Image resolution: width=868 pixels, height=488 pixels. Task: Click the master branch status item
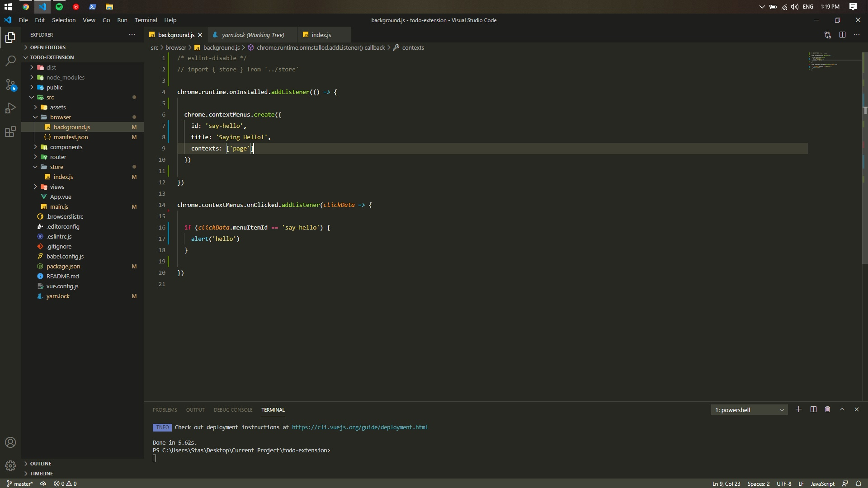tap(19, 483)
